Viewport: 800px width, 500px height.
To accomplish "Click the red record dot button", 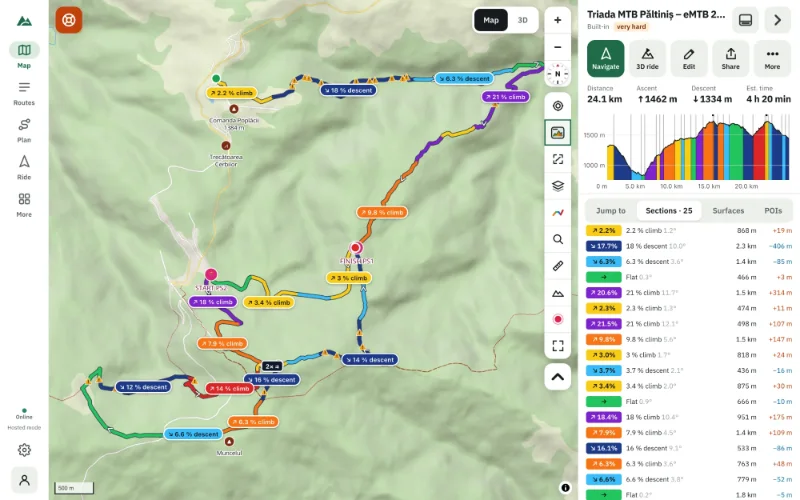I will pos(558,319).
